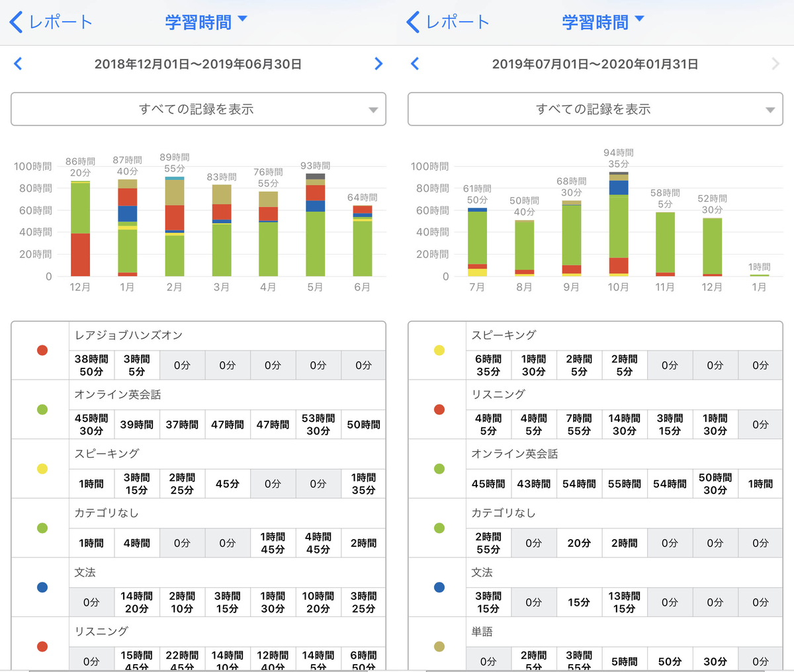Click cell 14時間30分 under リスニング
Image resolution: width=794 pixels, height=672 pixels.
pyautogui.click(x=625, y=425)
